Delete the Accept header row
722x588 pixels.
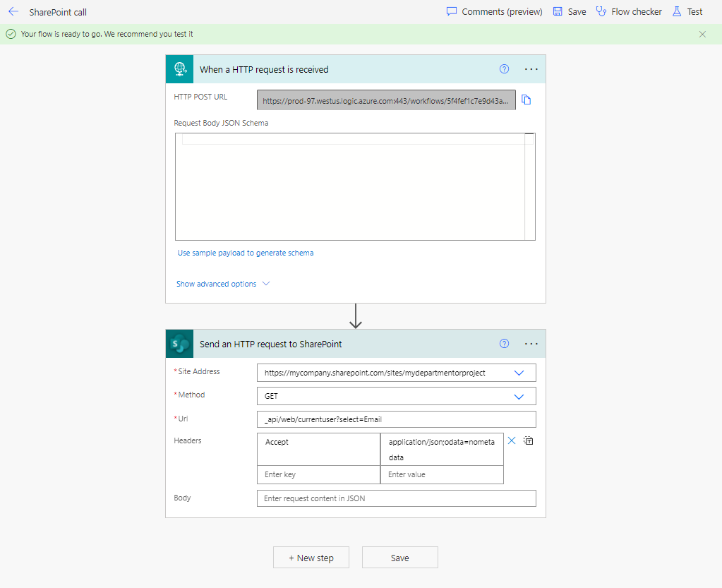click(512, 440)
